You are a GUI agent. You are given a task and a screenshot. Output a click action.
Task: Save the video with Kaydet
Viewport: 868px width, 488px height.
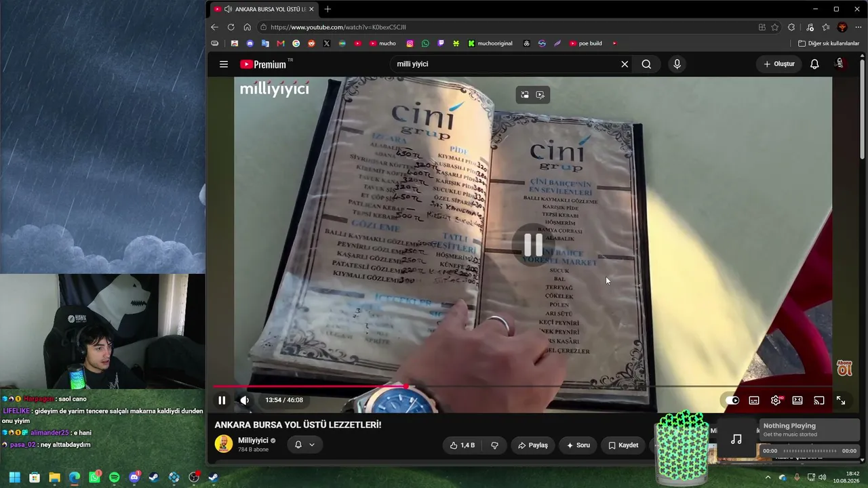(x=623, y=445)
